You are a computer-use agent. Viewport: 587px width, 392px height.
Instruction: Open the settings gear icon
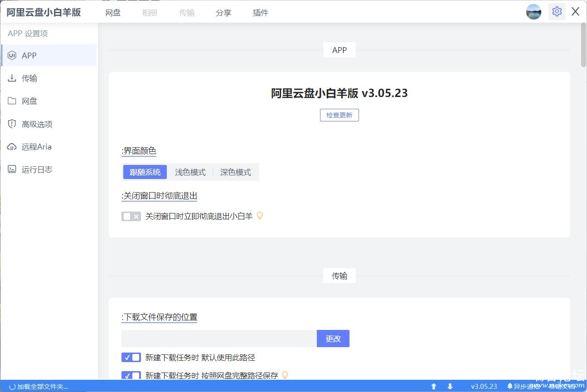557,12
